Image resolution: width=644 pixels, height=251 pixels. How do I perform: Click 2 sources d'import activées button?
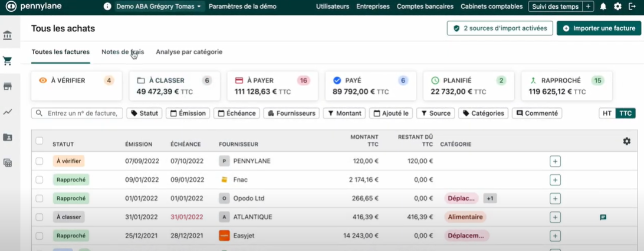pos(500,28)
